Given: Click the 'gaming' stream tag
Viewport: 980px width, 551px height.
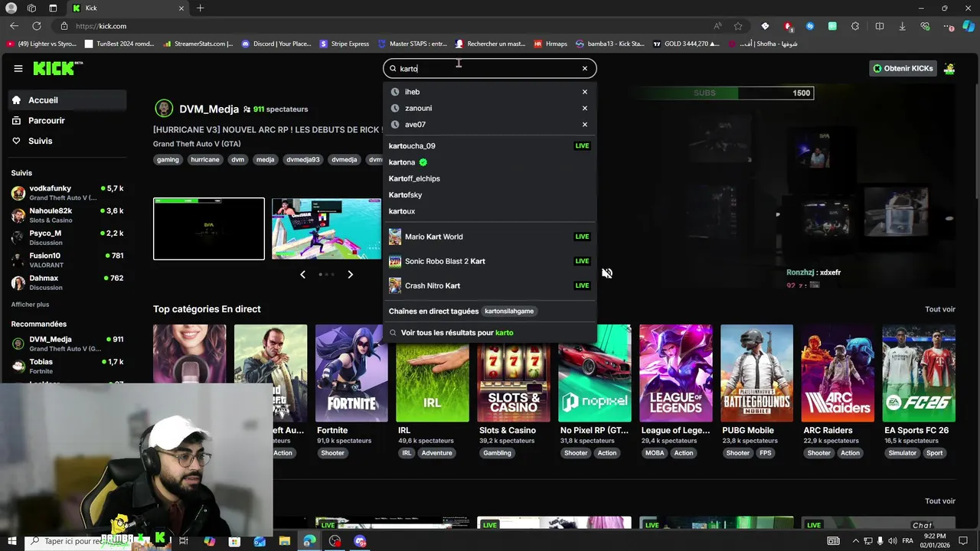Looking at the screenshot, I should (x=168, y=160).
